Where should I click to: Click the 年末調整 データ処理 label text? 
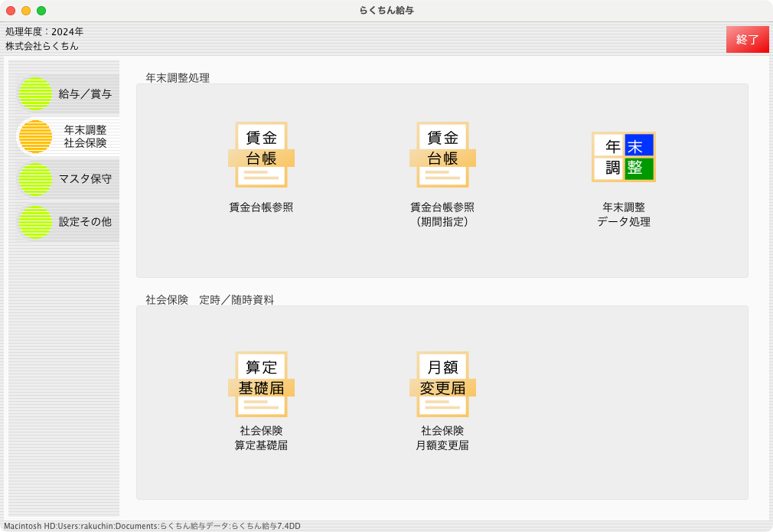[x=624, y=214]
